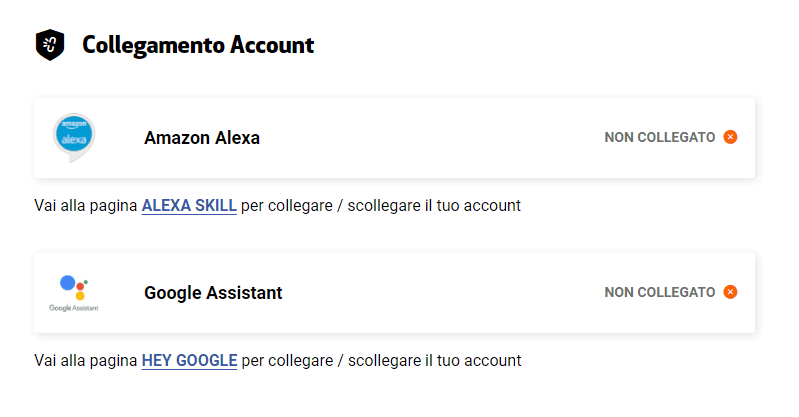Click "Vai alla pagina" before HEY GOOGLE
The image size is (799, 417).
tap(86, 360)
